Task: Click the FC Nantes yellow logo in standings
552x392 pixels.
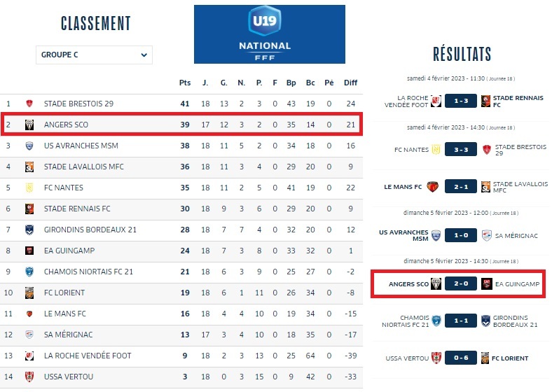Action: point(29,188)
